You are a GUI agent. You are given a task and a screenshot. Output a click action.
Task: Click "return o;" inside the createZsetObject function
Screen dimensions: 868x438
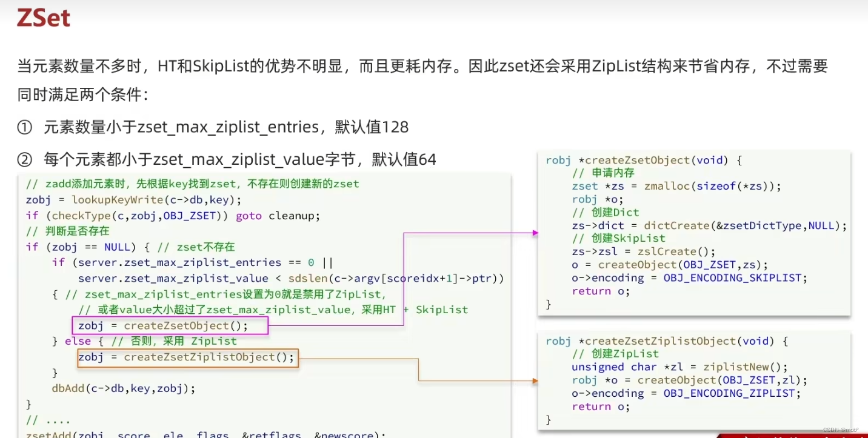601,291
